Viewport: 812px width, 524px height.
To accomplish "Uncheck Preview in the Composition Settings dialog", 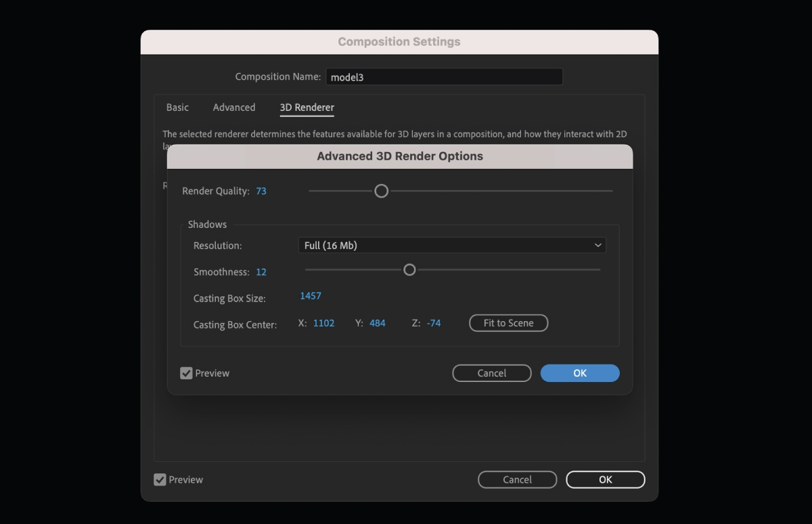I will click(x=160, y=479).
